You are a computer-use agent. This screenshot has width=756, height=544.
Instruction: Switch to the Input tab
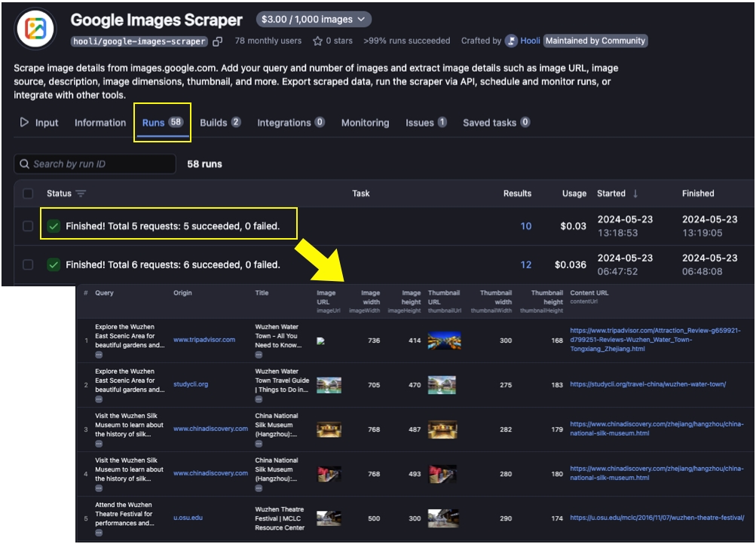pyautogui.click(x=39, y=123)
